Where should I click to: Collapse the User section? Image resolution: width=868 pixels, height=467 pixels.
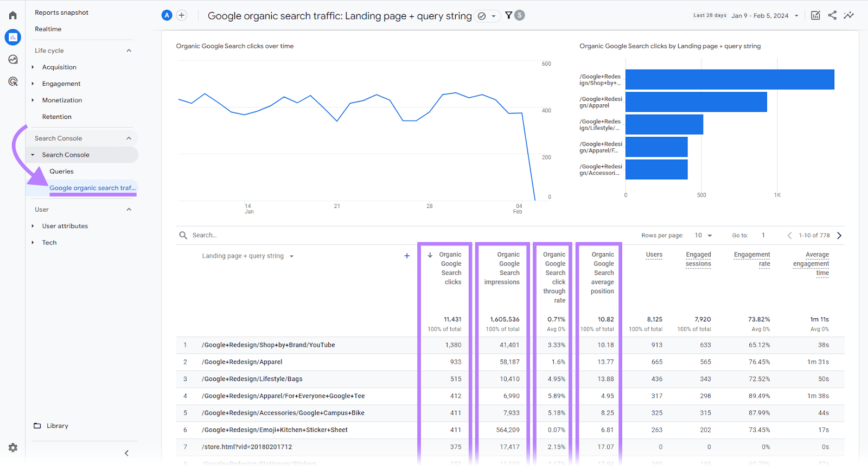pos(129,210)
